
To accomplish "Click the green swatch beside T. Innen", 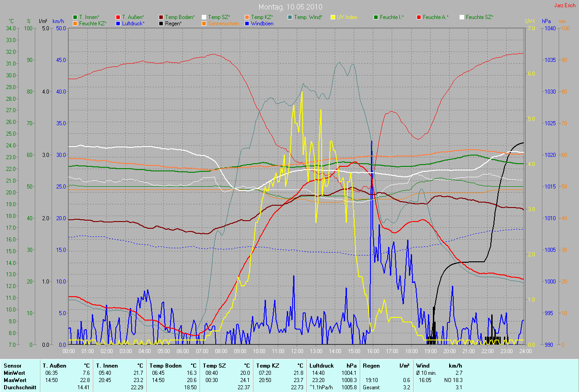I will (x=75, y=17).
